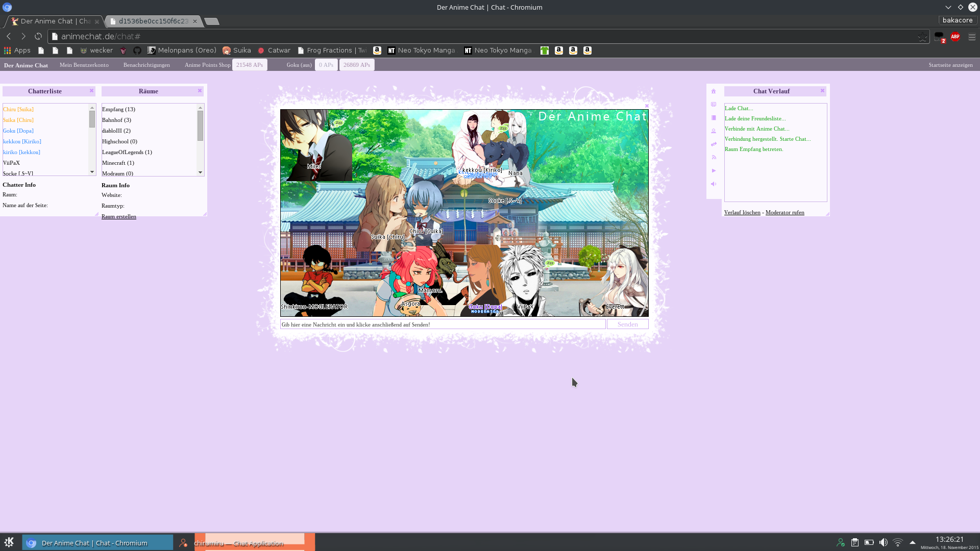Click the 21548 APs button
The width and height of the screenshot is (980, 551).
[x=250, y=65]
